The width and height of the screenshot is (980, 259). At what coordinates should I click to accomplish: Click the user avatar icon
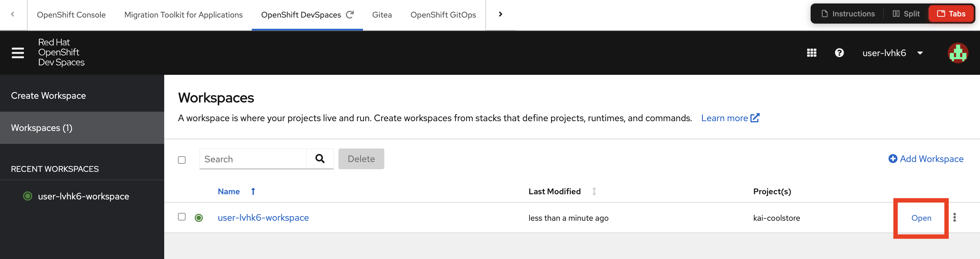pos(957,53)
